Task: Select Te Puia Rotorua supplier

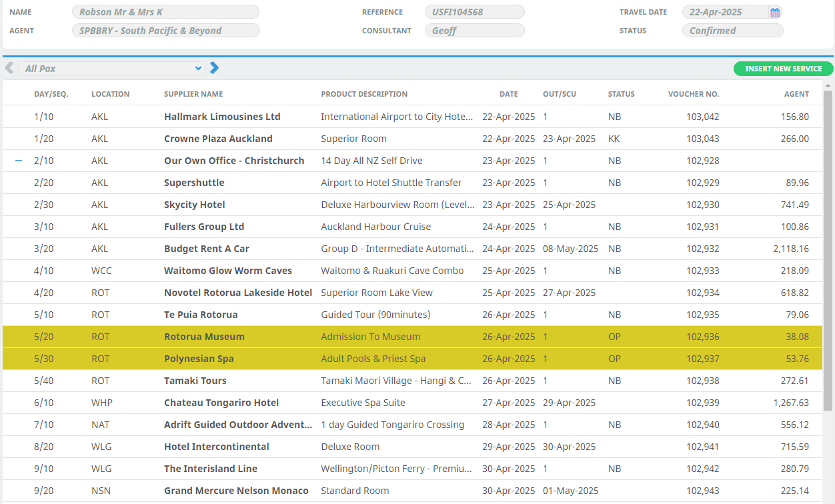Action: tap(201, 315)
